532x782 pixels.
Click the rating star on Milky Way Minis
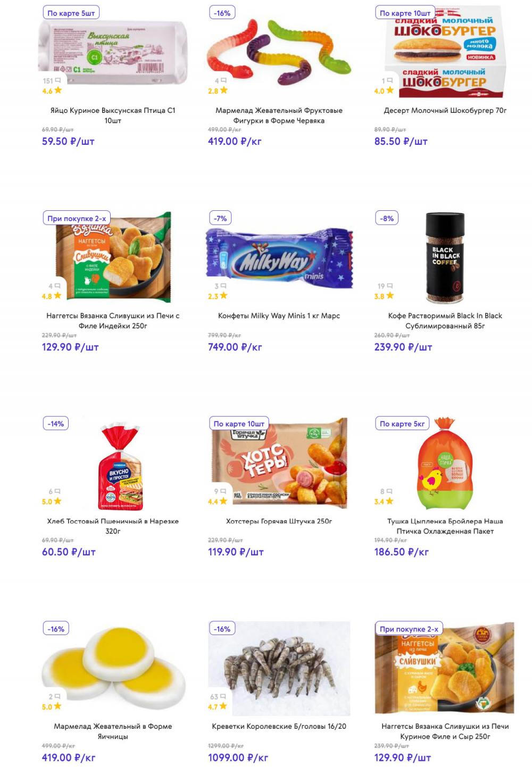224,295
